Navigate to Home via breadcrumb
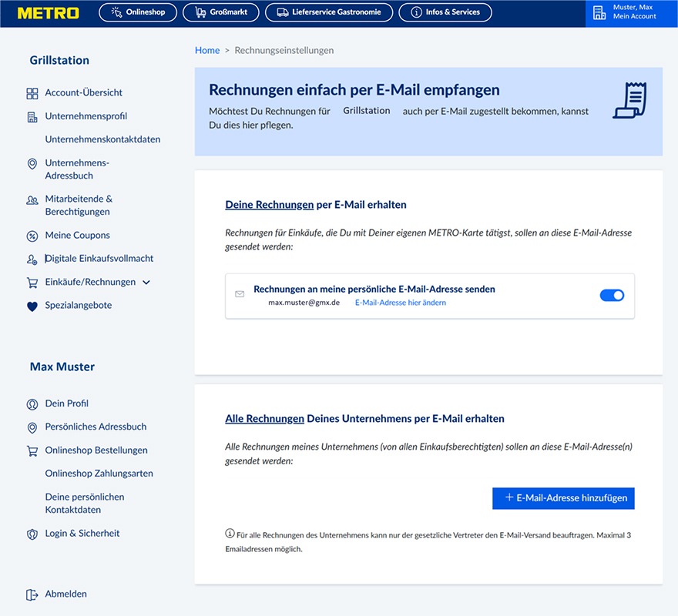The image size is (678, 616). tap(206, 50)
